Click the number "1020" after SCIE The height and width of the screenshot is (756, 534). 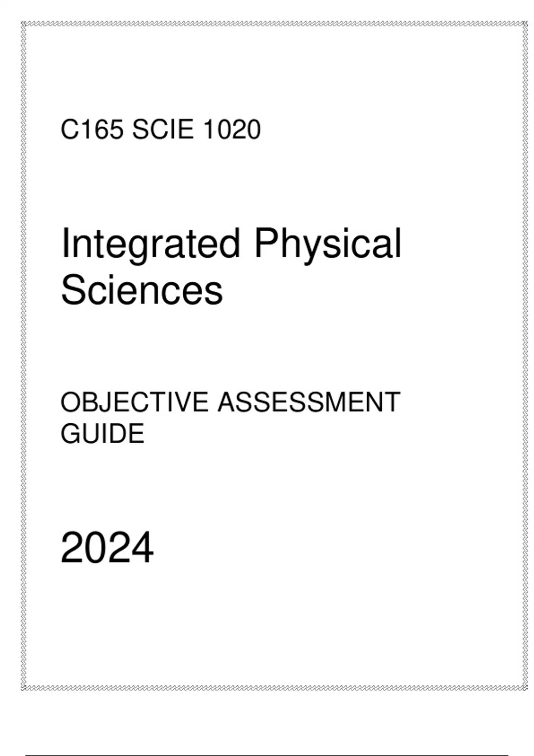232,130
